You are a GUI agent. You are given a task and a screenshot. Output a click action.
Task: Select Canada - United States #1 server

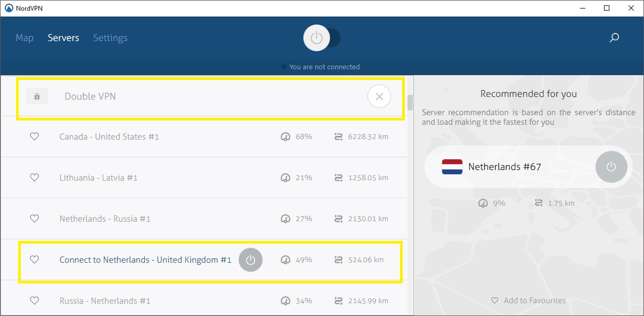coord(109,136)
